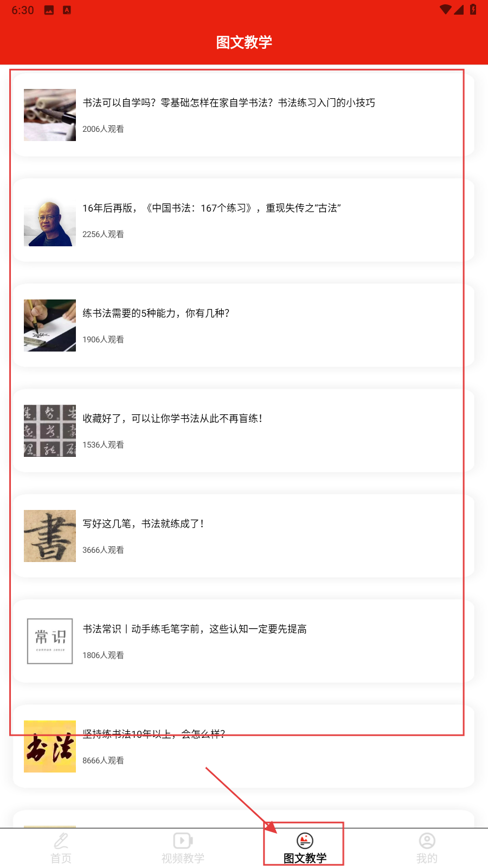Screen dimensions: 488x868
Task: Open article 书法可以自学吗 title
Action: coord(229,103)
